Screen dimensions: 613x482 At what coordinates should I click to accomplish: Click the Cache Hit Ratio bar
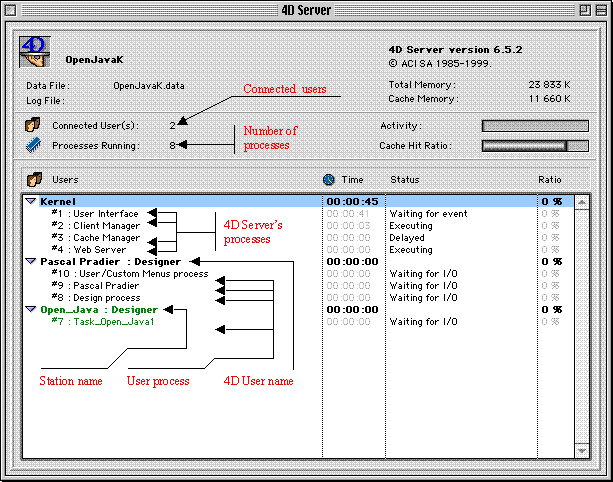point(538,146)
